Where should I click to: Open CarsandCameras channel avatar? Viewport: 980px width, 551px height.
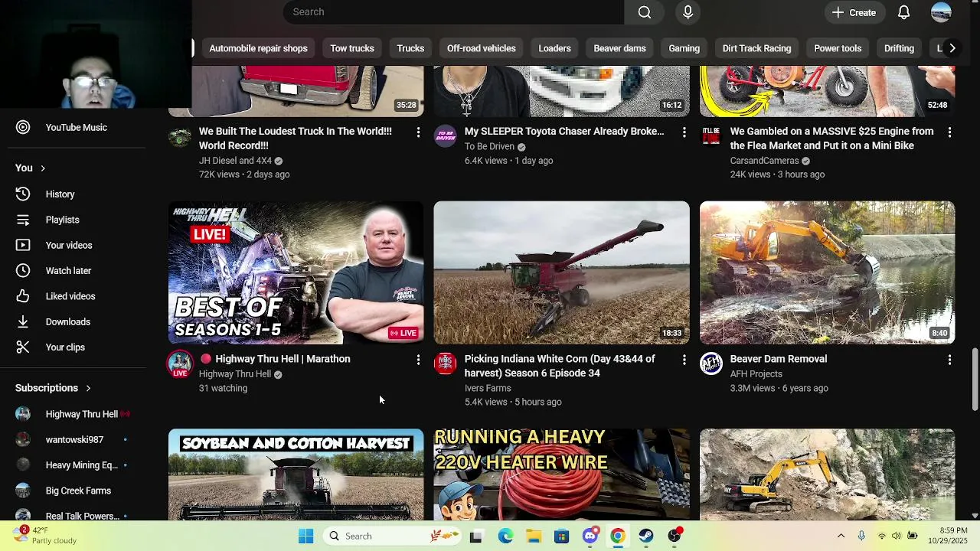pos(711,137)
